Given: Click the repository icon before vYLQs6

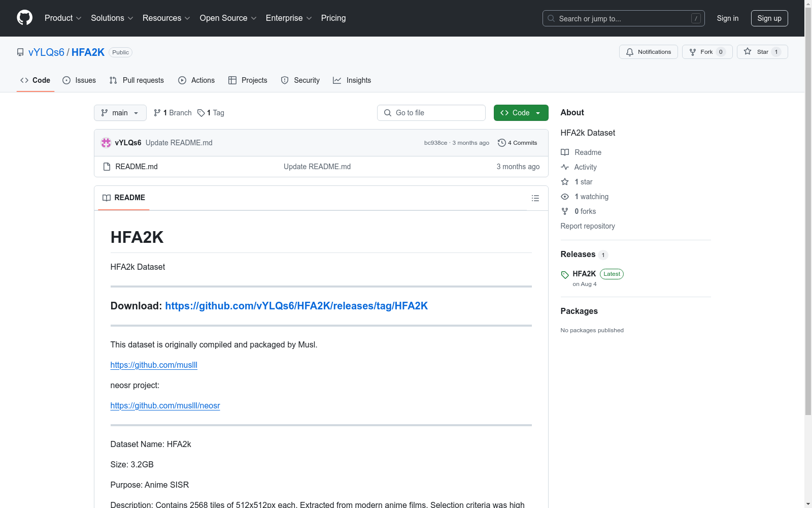Looking at the screenshot, I should 20,52.
